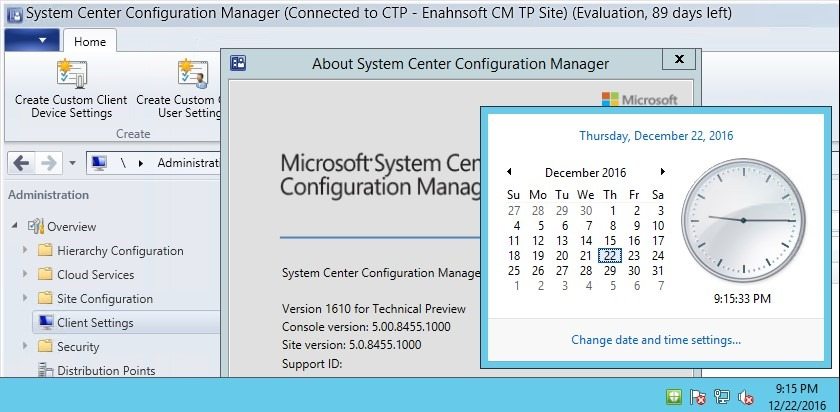
Task: Click the Version 1610 for Technical Preview text
Action: [x=374, y=309]
